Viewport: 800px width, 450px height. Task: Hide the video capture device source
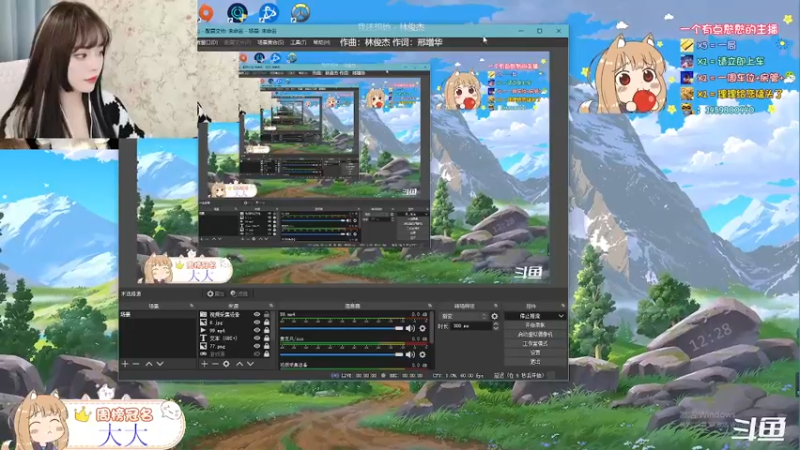coord(257,314)
